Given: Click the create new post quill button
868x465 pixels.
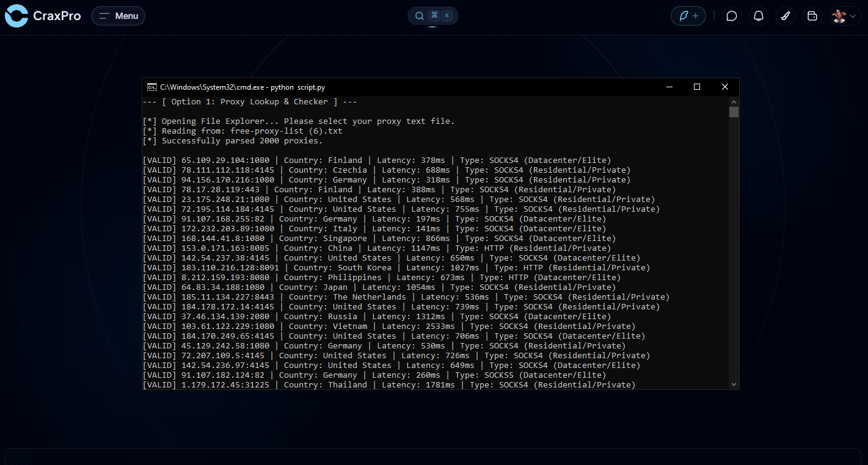Looking at the screenshot, I should tap(688, 16).
